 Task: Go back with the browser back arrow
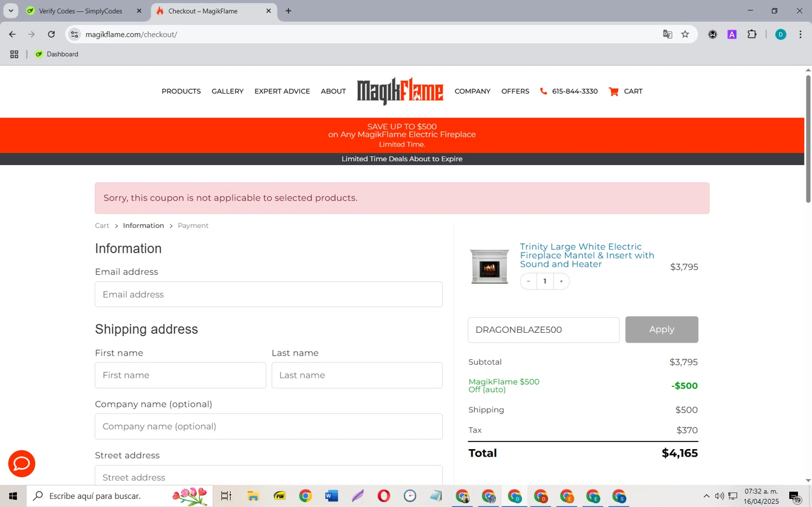[12, 34]
